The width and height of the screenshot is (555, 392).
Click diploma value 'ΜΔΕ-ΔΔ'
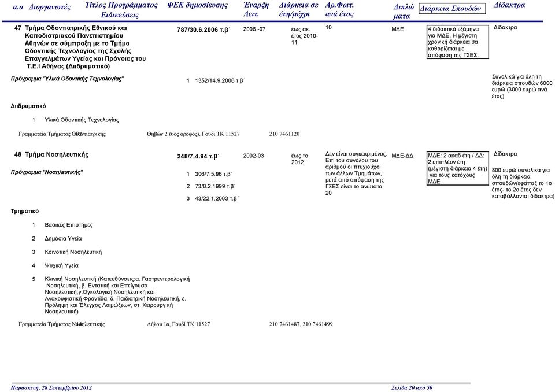tap(402, 156)
